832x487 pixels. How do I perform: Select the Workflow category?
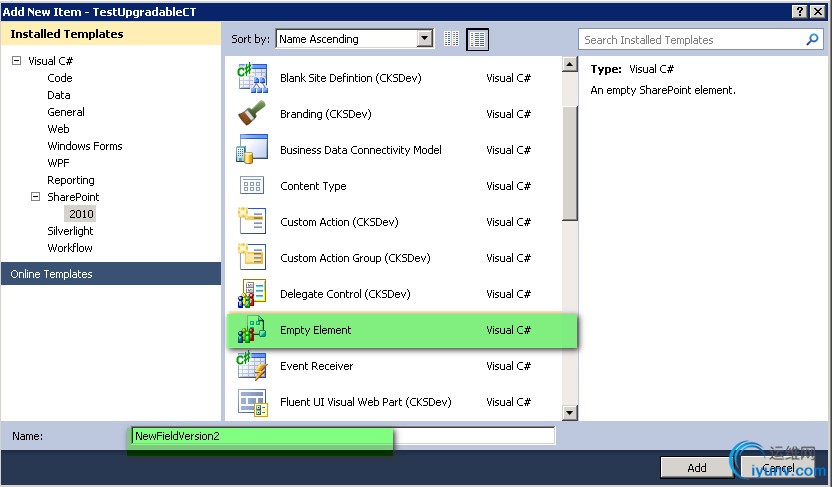click(x=70, y=248)
